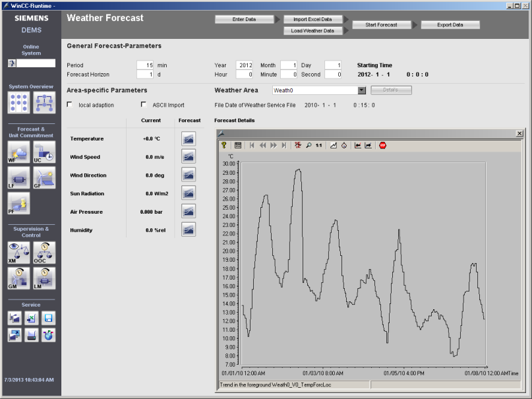Click the Excel import service icon
Screen dimensions: 532x399
click(x=32, y=319)
